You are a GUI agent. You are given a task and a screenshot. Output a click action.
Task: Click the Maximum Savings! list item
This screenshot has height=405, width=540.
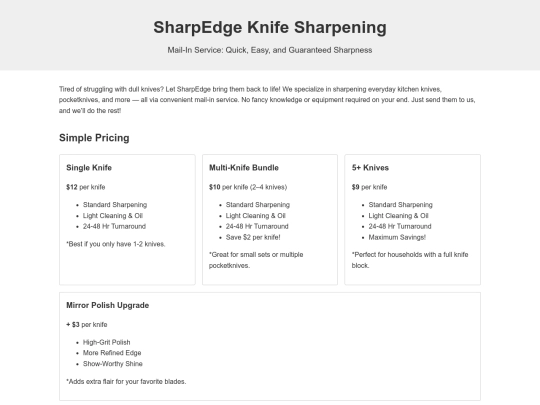(397, 237)
